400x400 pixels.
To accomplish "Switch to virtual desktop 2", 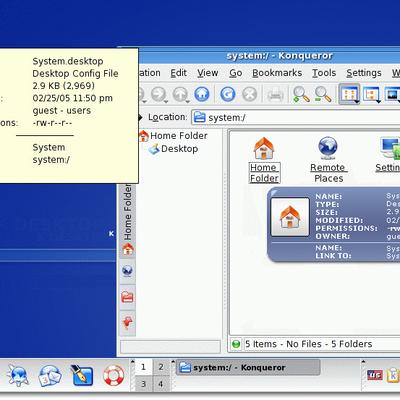I will [161, 367].
